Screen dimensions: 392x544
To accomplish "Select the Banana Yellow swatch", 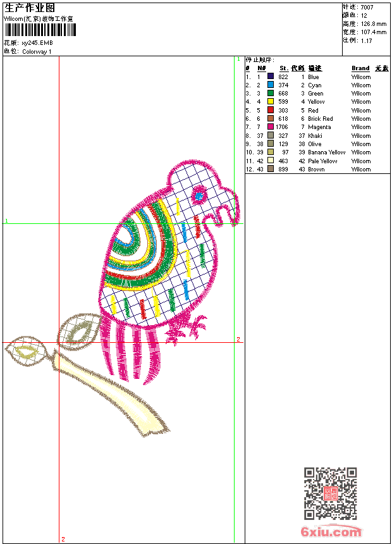I will (x=271, y=152).
